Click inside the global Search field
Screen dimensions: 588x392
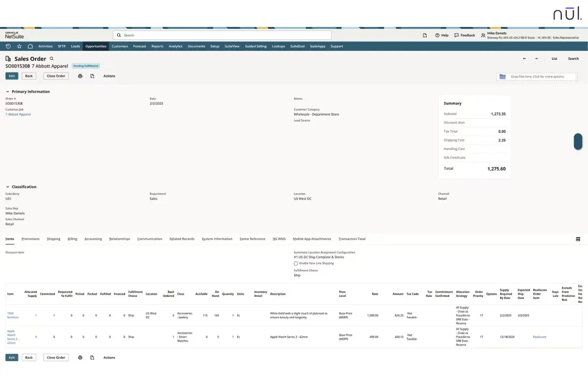[222, 35]
